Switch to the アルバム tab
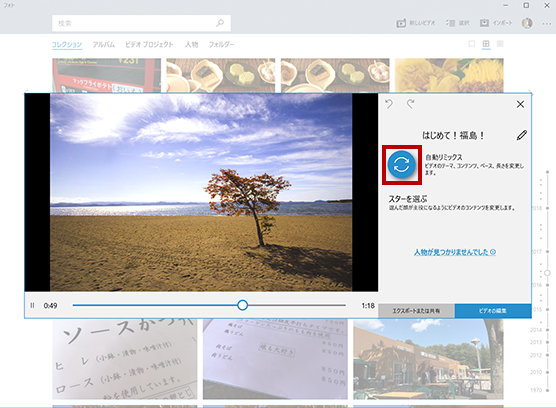This screenshot has height=408, width=556. [104, 44]
